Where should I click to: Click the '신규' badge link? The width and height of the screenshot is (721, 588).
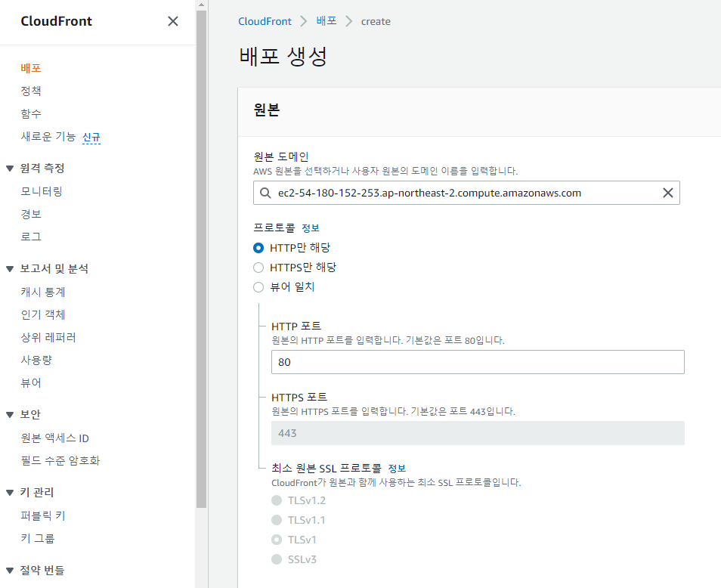tap(91, 137)
